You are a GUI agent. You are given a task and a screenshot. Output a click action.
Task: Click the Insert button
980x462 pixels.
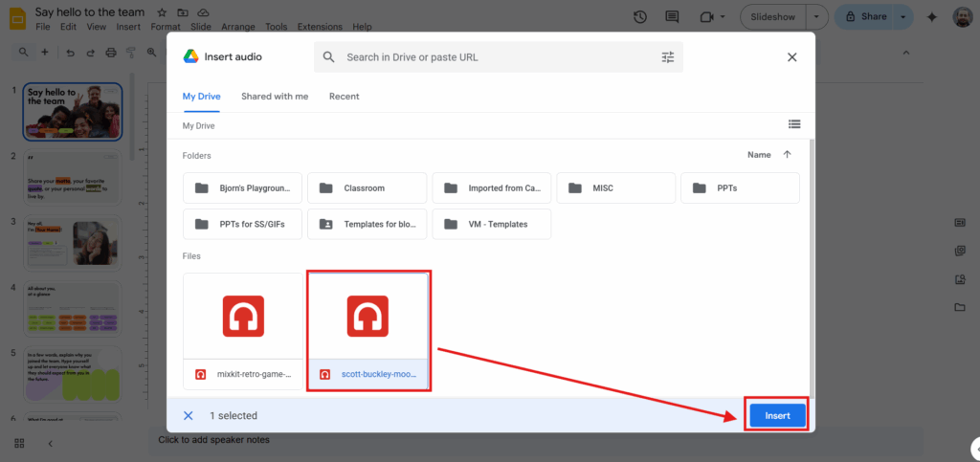click(x=777, y=416)
